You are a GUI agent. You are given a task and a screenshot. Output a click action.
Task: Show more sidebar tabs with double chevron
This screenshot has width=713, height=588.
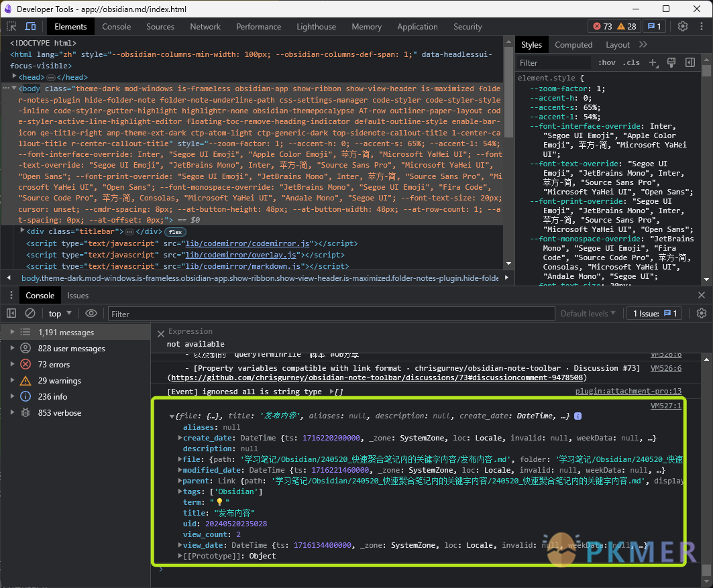pos(643,44)
